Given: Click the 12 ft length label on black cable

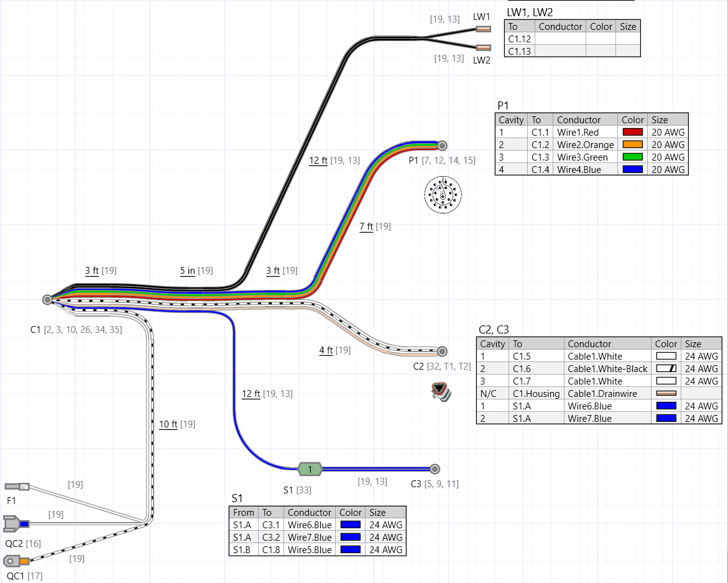Looking at the screenshot, I should [318, 161].
